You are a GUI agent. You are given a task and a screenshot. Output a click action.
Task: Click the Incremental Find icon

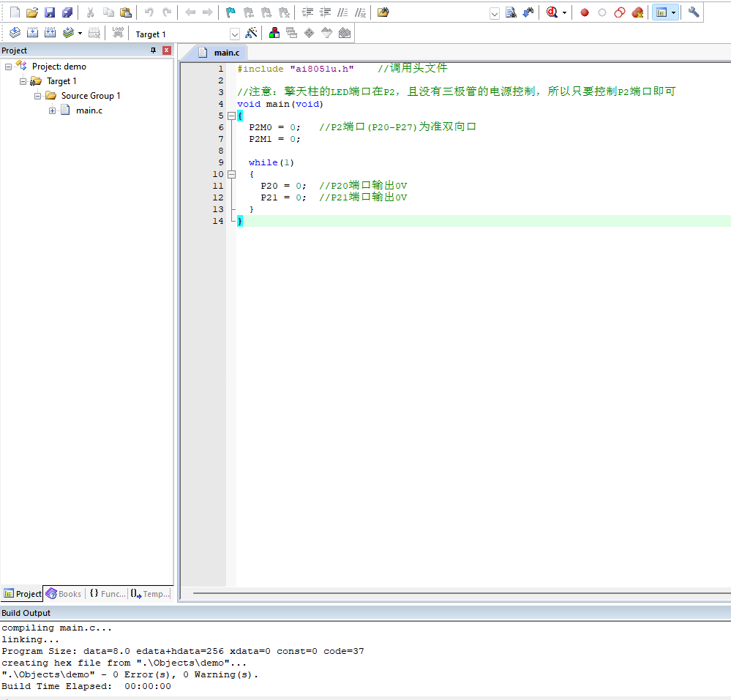click(528, 12)
